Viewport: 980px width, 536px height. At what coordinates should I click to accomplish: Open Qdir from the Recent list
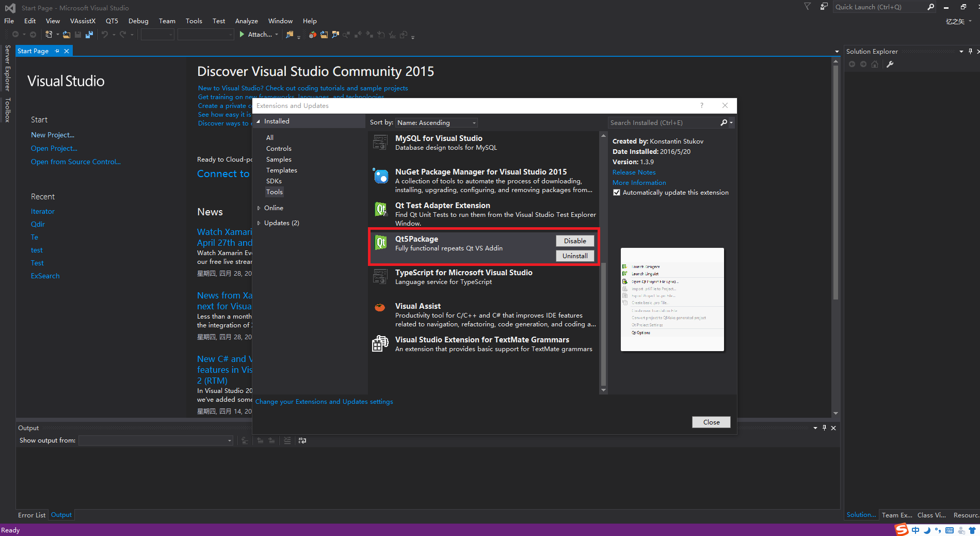coord(38,225)
